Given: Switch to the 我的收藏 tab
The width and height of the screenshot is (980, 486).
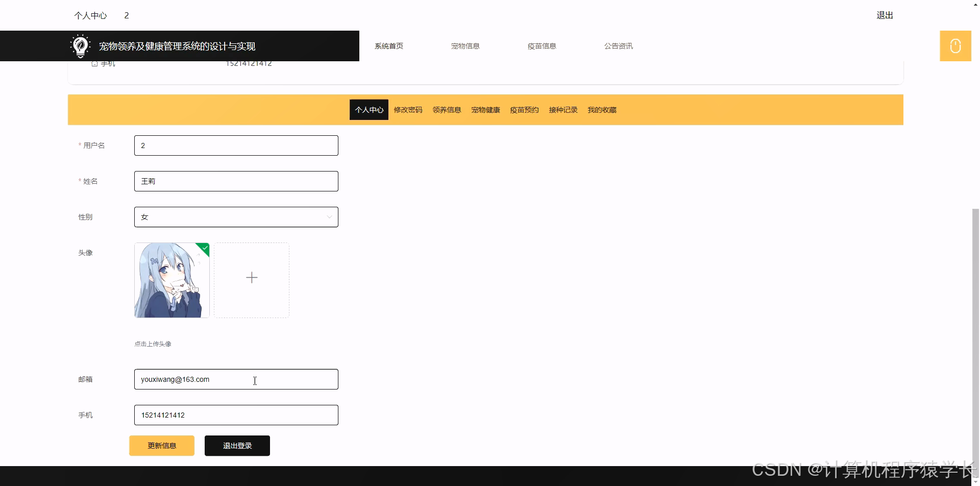Looking at the screenshot, I should [602, 110].
